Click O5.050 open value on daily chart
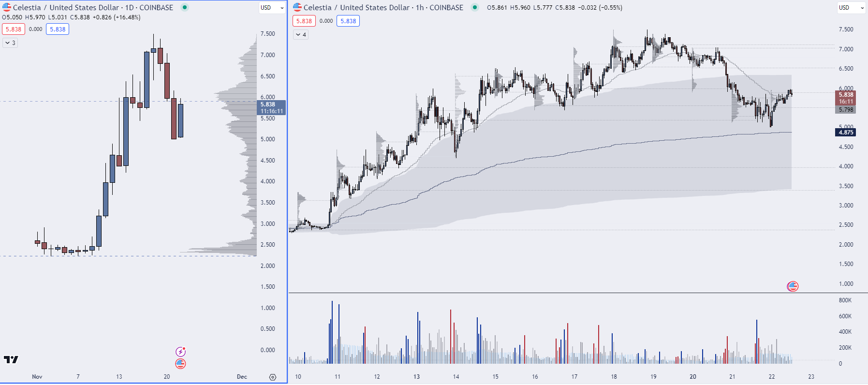The height and width of the screenshot is (385, 868). pos(12,17)
